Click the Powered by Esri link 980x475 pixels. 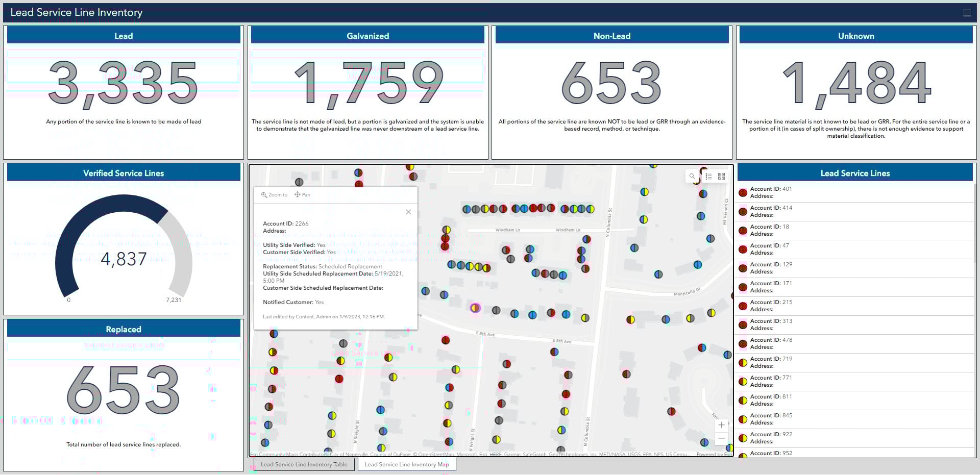[x=713, y=454]
